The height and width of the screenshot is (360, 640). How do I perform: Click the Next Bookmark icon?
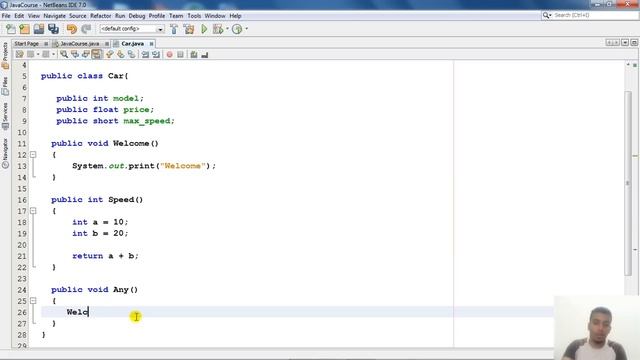click(x=120, y=54)
